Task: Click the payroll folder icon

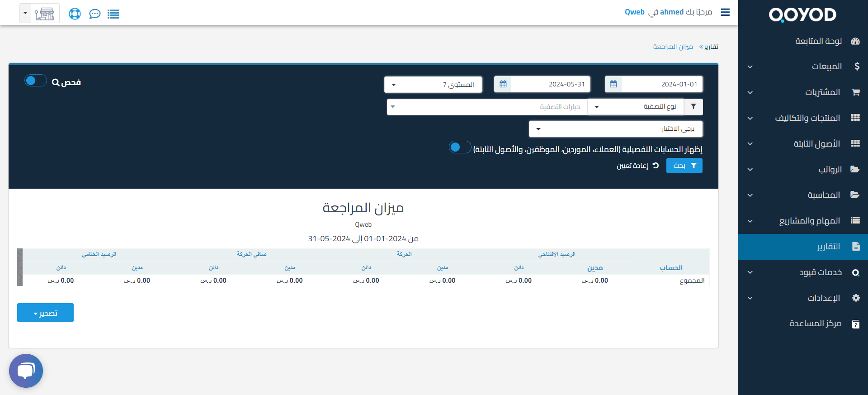Action: 855,169
